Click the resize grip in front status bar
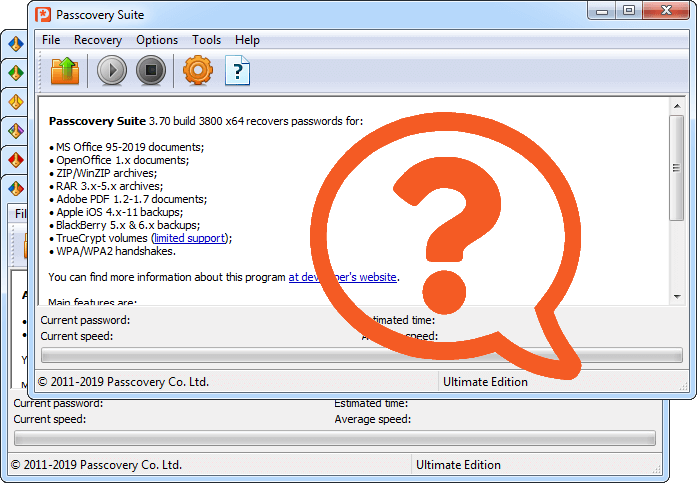Viewport: 697px width, 483px height. click(684, 386)
